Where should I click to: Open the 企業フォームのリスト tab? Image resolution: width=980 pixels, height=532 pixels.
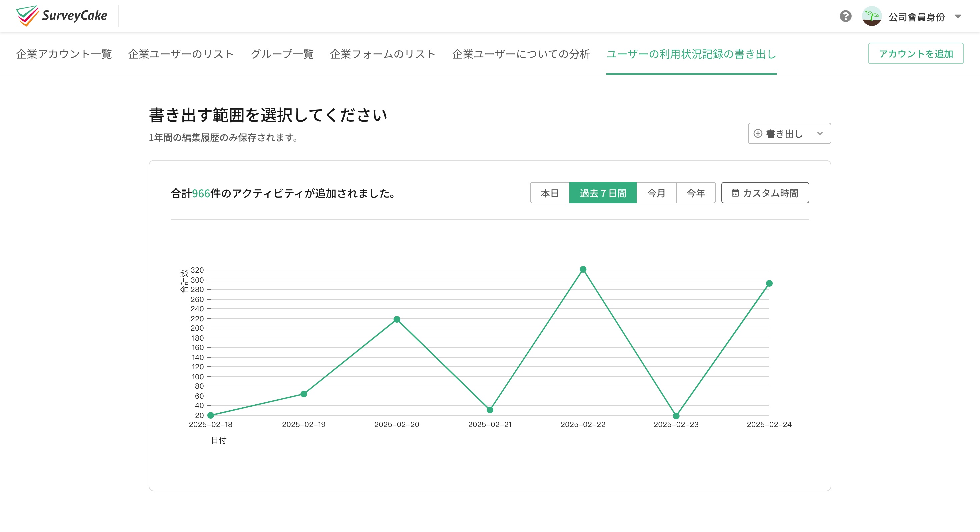383,54
